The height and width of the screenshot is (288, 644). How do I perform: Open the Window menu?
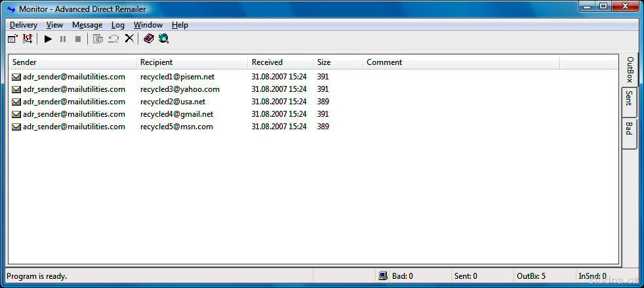(148, 25)
